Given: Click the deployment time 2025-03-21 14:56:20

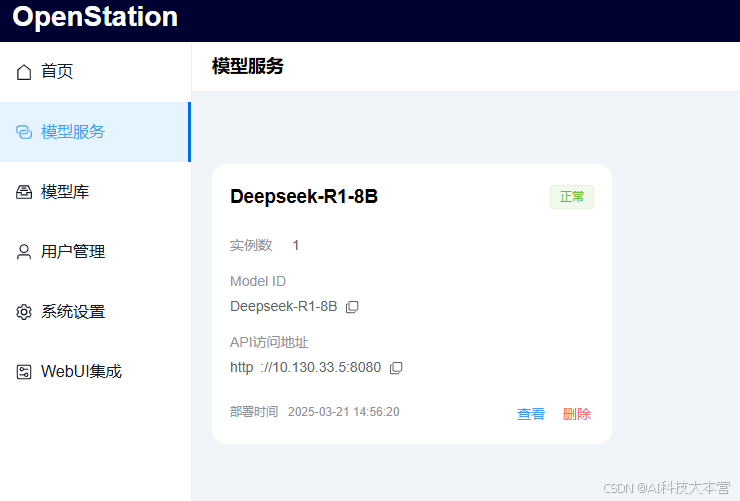Looking at the screenshot, I should (x=344, y=412).
